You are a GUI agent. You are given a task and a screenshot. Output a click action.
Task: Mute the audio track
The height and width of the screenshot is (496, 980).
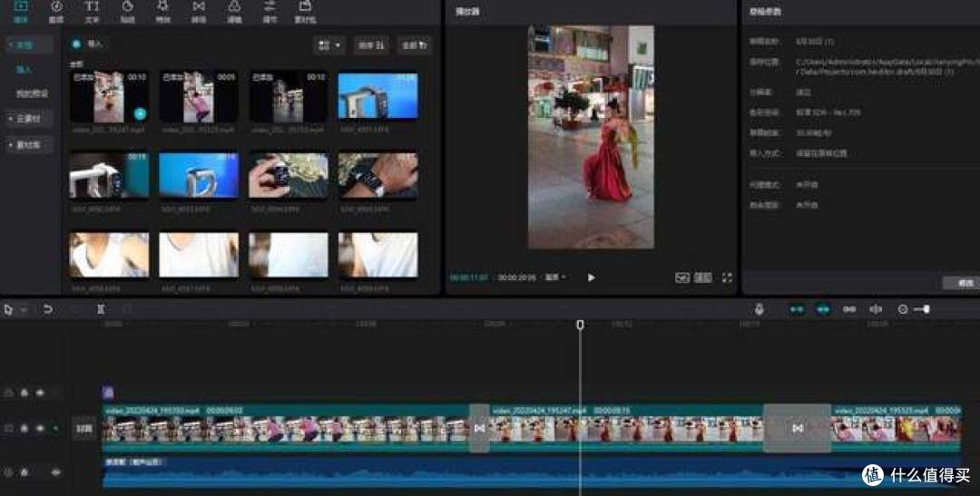coord(55,472)
